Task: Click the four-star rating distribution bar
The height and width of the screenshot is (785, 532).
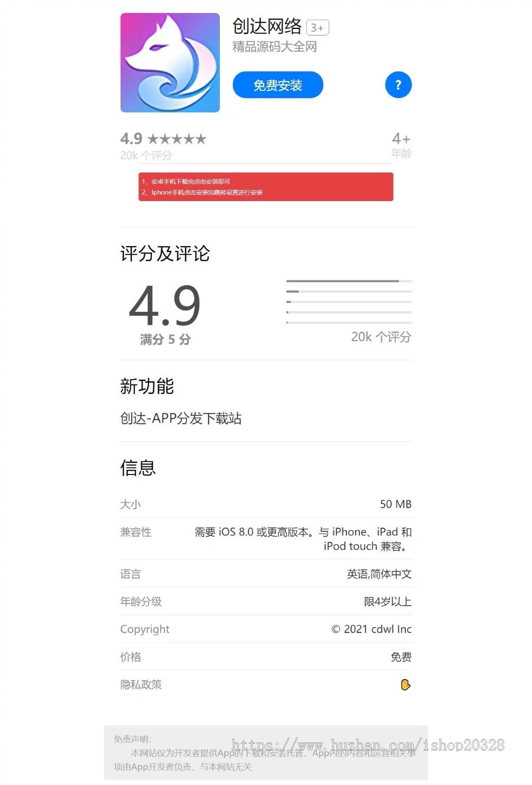Action: [x=349, y=292]
